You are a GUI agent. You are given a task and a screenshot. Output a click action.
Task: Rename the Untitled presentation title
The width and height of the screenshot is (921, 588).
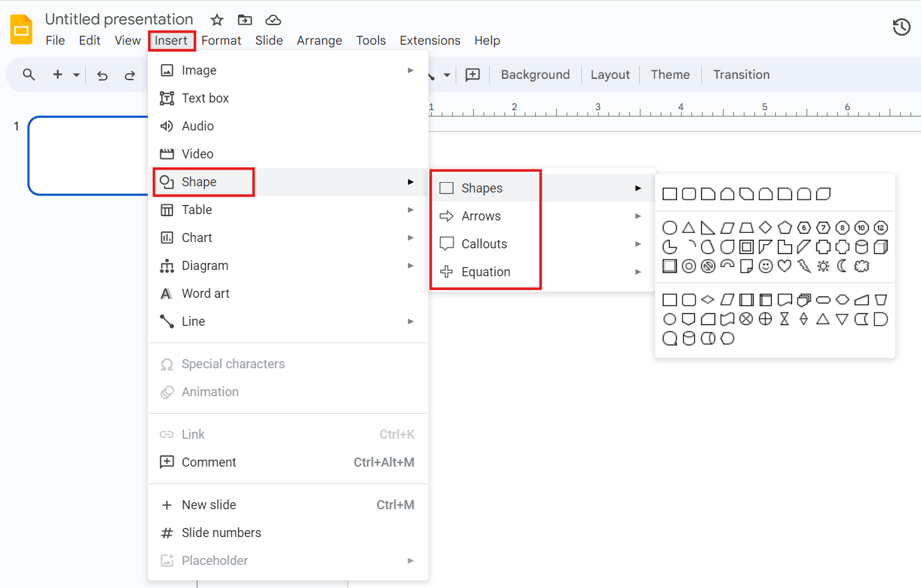[119, 19]
